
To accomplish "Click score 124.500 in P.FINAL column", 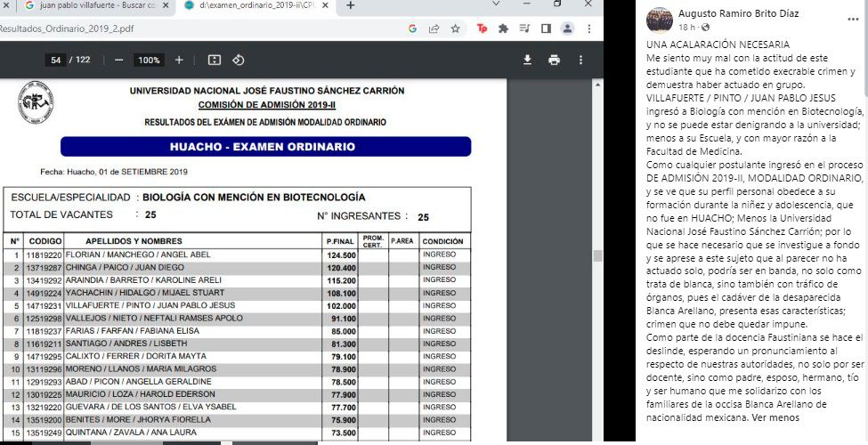I will click(342, 255).
